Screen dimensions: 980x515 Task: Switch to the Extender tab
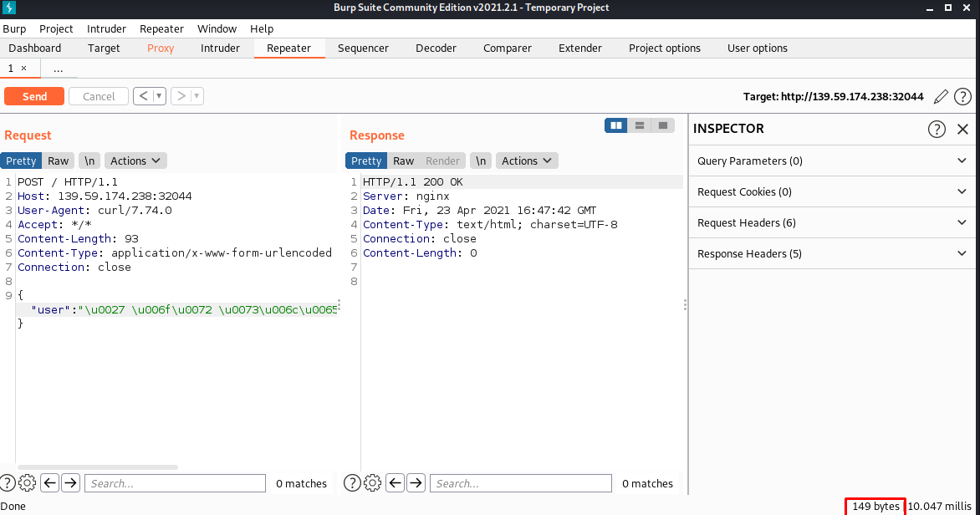click(580, 48)
